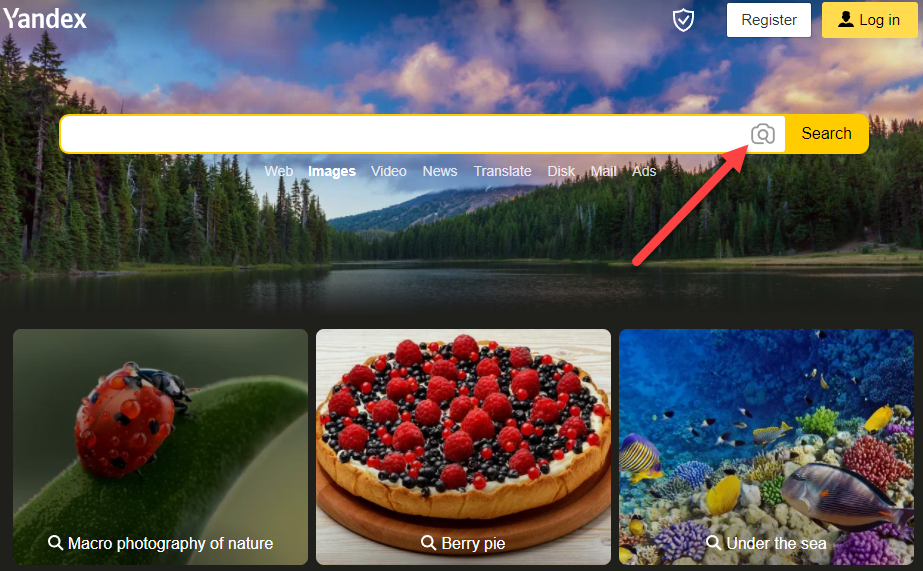Switch to the Web tab
Screen dimensions: 923x571
click(x=278, y=171)
